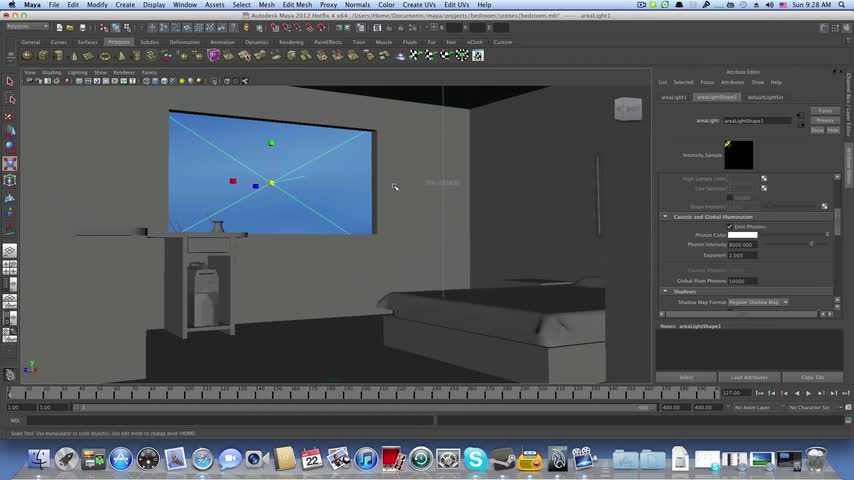854x480 pixels.
Task: Click map button beside Low Samples
Action: (764, 188)
